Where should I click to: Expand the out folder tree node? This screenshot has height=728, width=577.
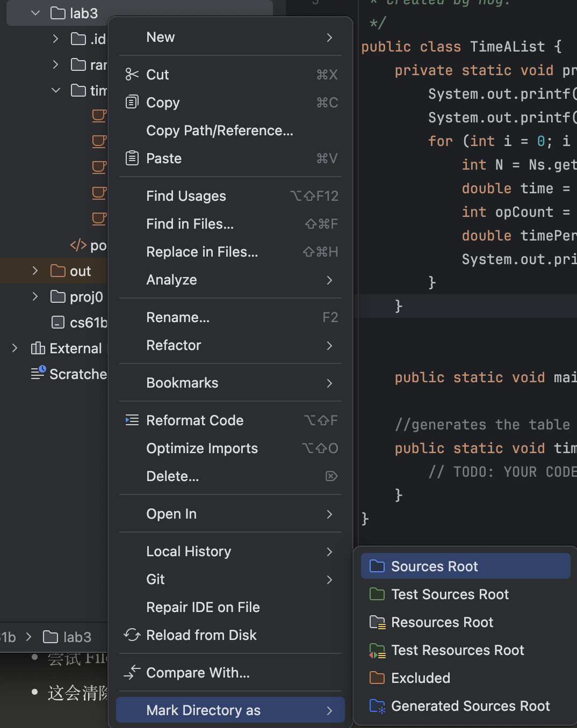[35, 271]
